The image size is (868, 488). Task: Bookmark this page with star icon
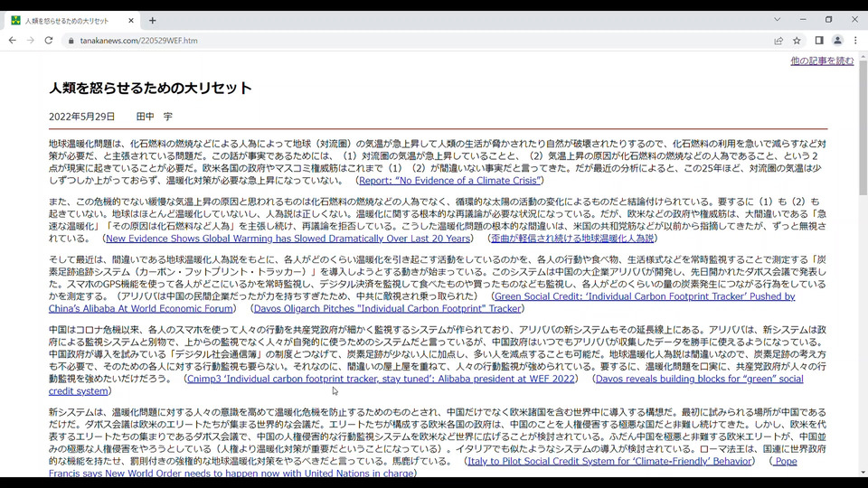click(797, 41)
